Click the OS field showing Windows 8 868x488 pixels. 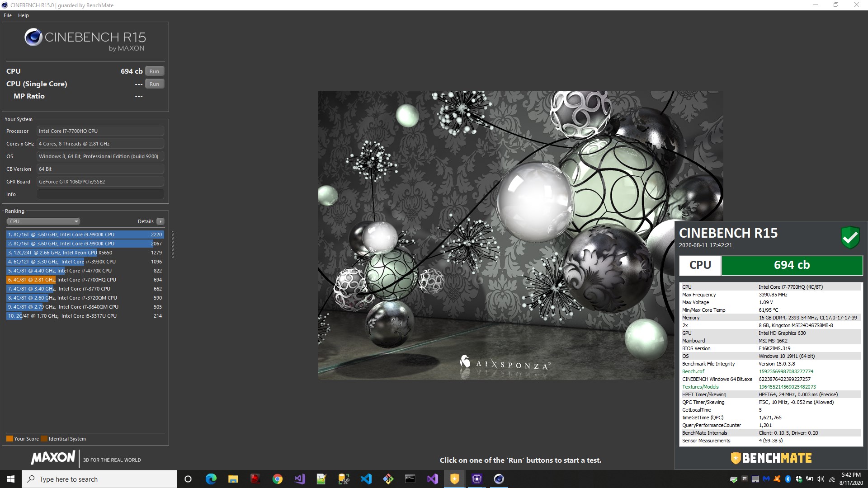pos(100,156)
